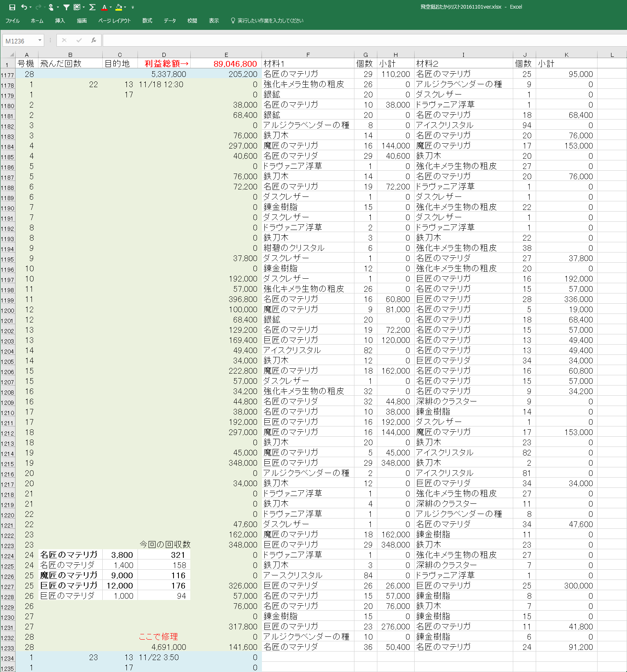
Task: Open the Customize Quick Access Toolbar dropdown
Action: pyautogui.click(x=133, y=7)
